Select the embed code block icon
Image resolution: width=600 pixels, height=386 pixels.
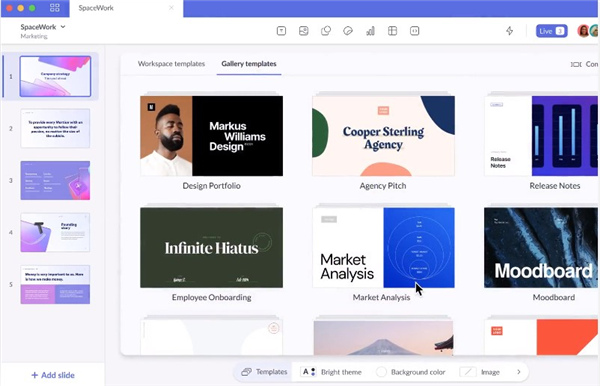pos(414,31)
